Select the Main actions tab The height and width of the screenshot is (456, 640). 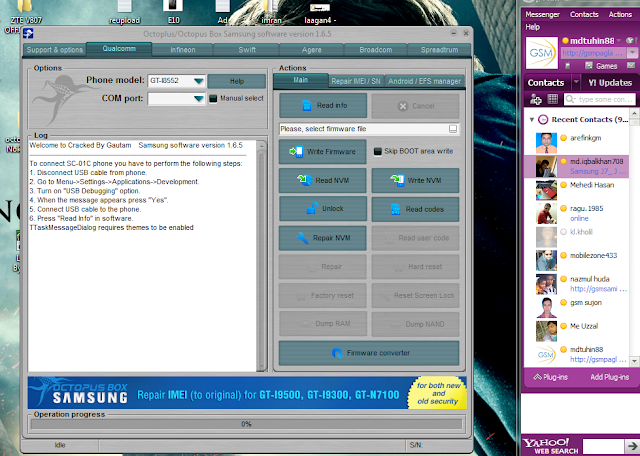point(300,80)
